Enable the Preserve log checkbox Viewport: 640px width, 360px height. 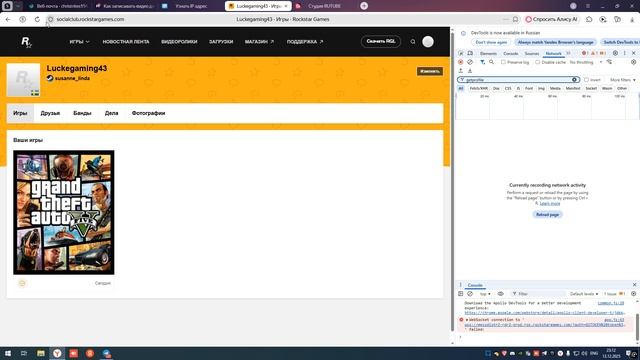503,62
